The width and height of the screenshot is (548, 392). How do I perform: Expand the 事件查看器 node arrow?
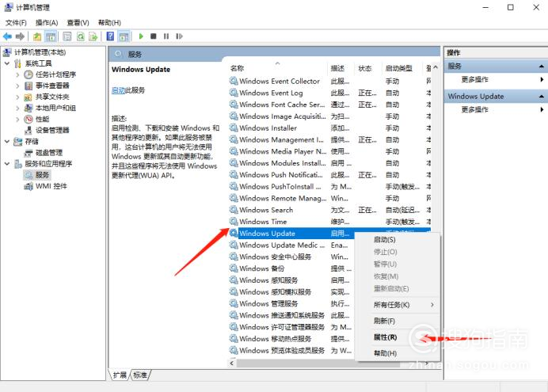click(17, 86)
